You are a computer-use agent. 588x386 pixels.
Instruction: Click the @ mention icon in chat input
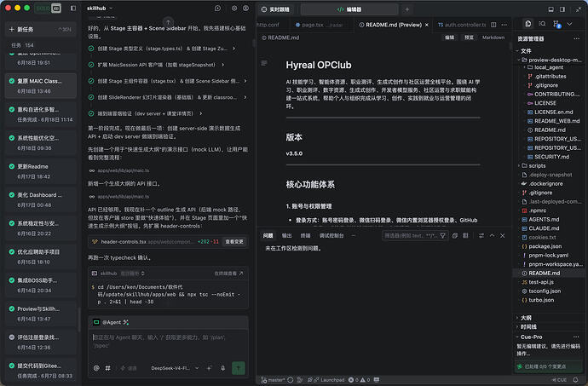tap(96, 368)
